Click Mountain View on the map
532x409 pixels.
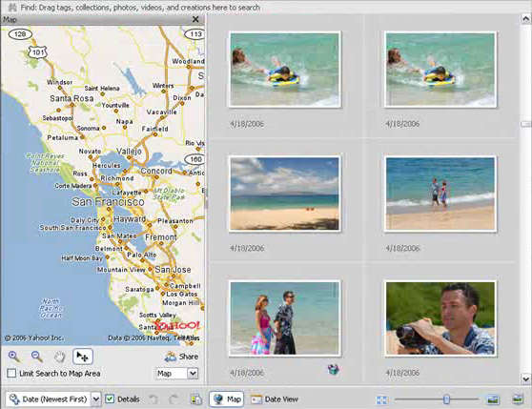click(121, 270)
